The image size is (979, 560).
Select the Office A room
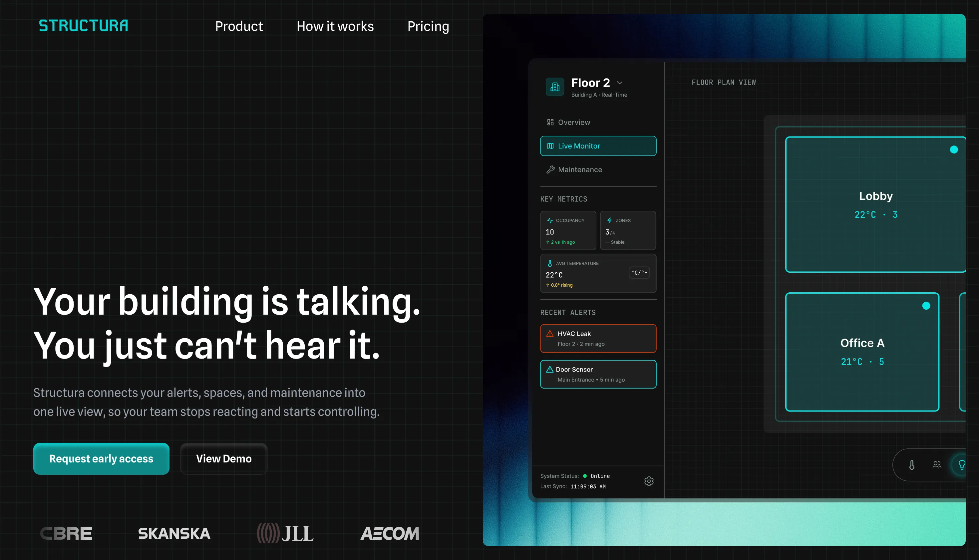[862, 352]
